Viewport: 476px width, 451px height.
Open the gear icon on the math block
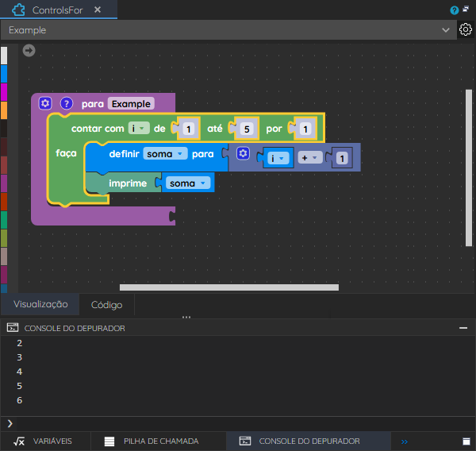243,153
